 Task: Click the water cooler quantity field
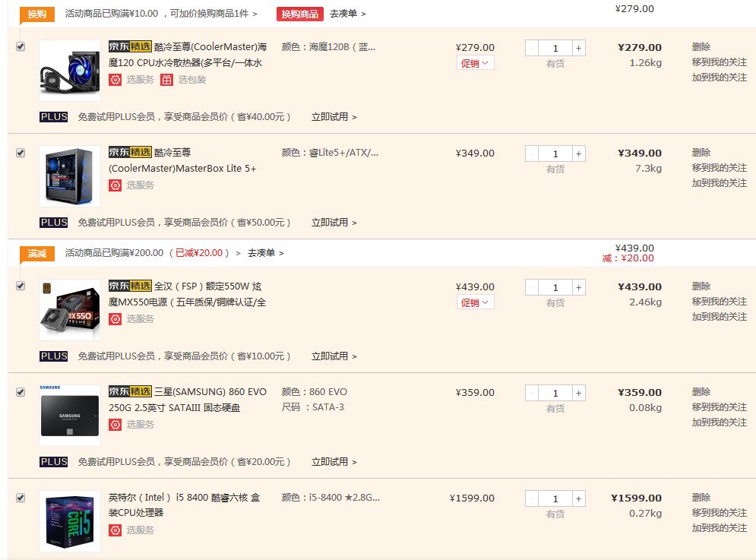pyautogui.click(x=555, y=48)
